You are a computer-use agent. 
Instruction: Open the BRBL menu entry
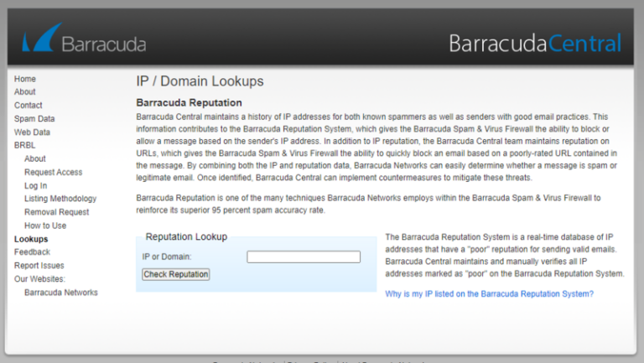pyautogui.click(x=24, y=145)
